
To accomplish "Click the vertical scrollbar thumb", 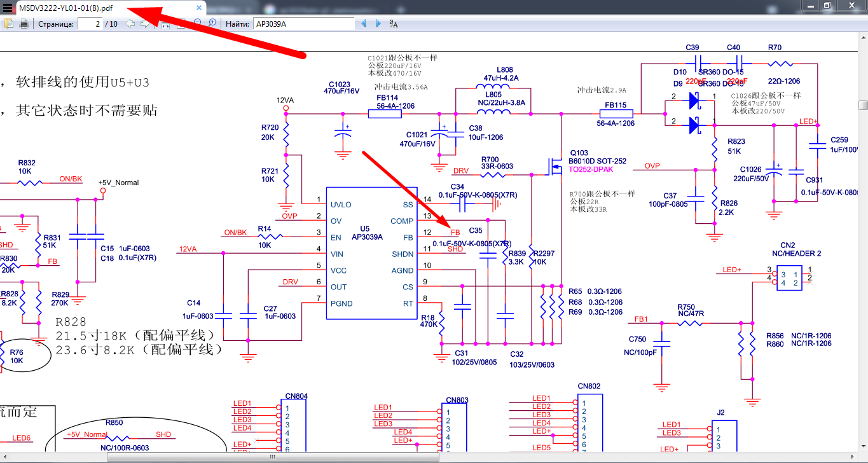I will tap(863, 105).
